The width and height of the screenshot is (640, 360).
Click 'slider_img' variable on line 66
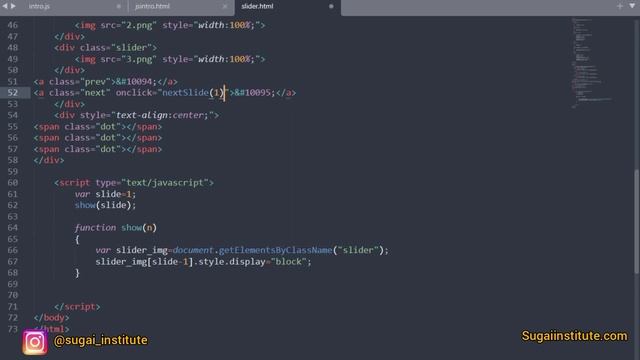tap(142, 250)
